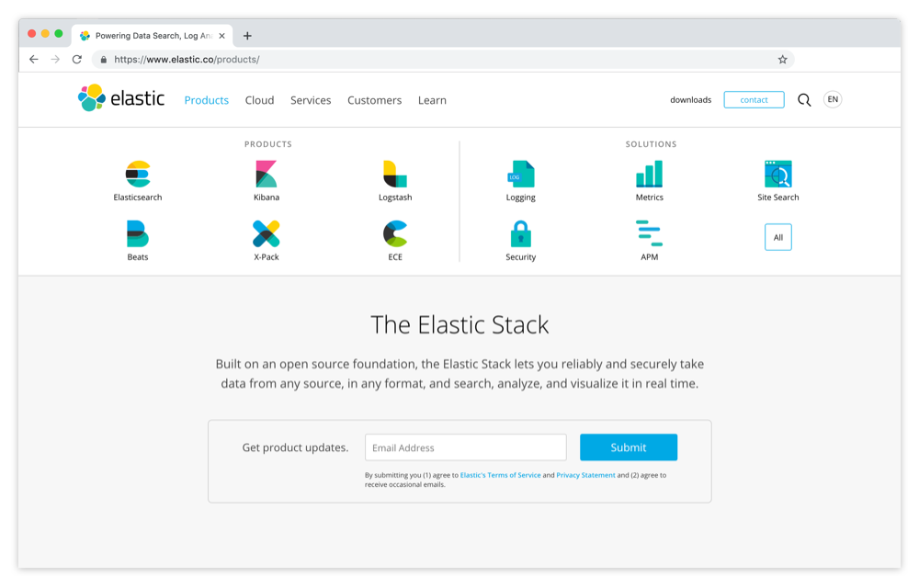Open the APM solution icon
This screenshot has width=919, height=588.
[650, 233]
